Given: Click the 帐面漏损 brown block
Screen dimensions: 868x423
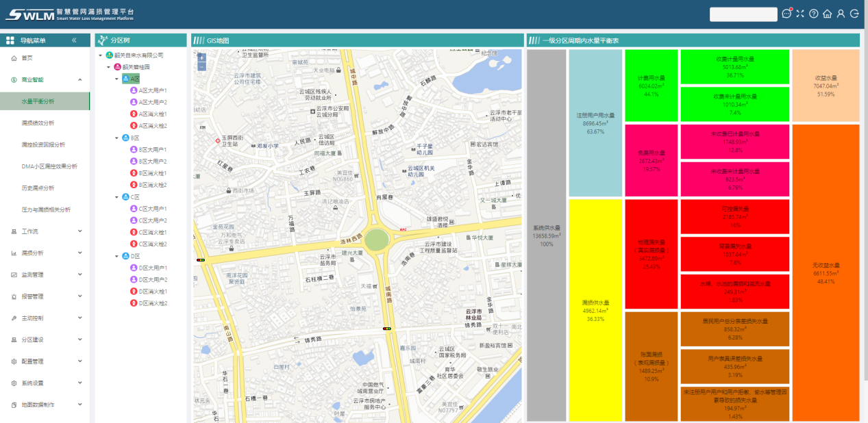Looking at the screenshot, I should (x=652, y=366).
